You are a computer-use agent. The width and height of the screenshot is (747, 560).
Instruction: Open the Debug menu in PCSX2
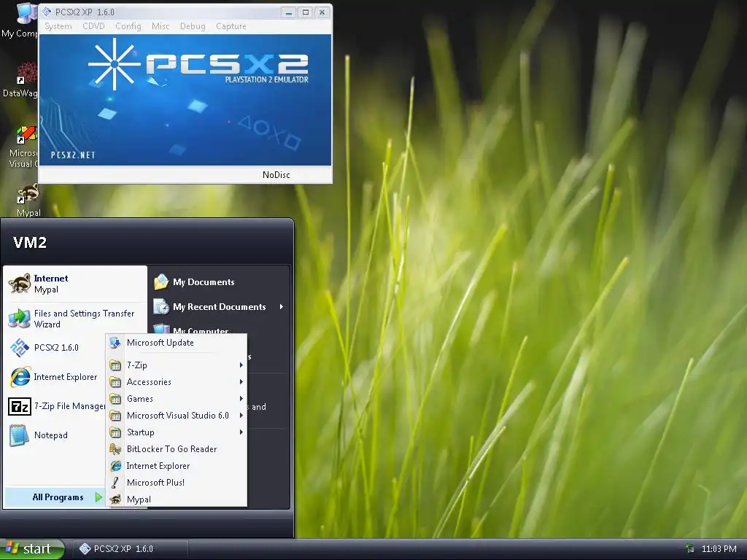pyautogui.click(x=193, y=26)
